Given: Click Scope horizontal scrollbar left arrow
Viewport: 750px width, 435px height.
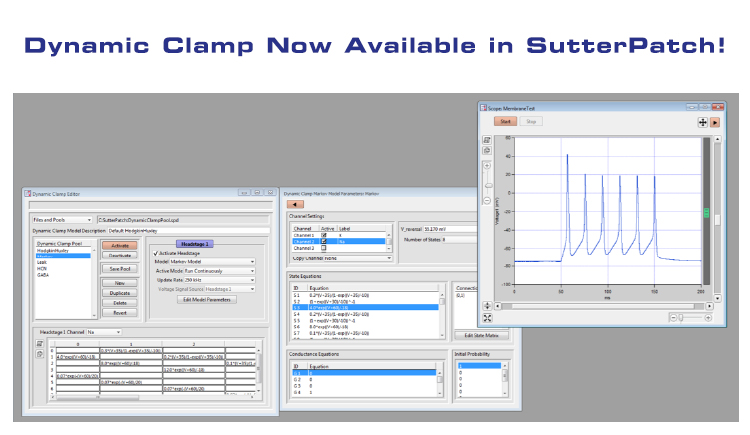Looking at the screenshot, I should pyautogui.click(x=497, y=306).
